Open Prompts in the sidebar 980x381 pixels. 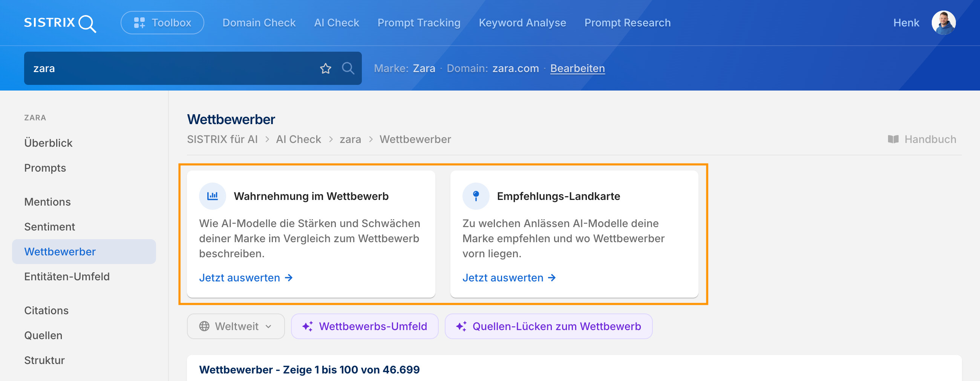pos(45,168)
